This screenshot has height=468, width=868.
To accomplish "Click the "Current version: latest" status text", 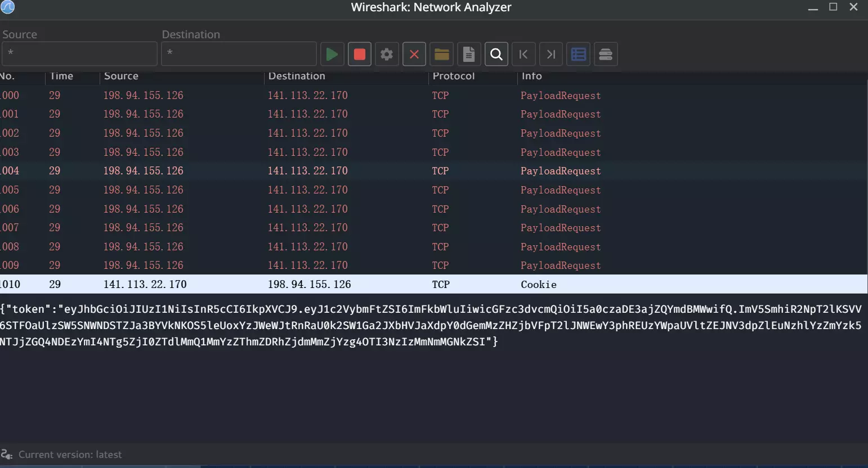I will click(x=70, y=454).
